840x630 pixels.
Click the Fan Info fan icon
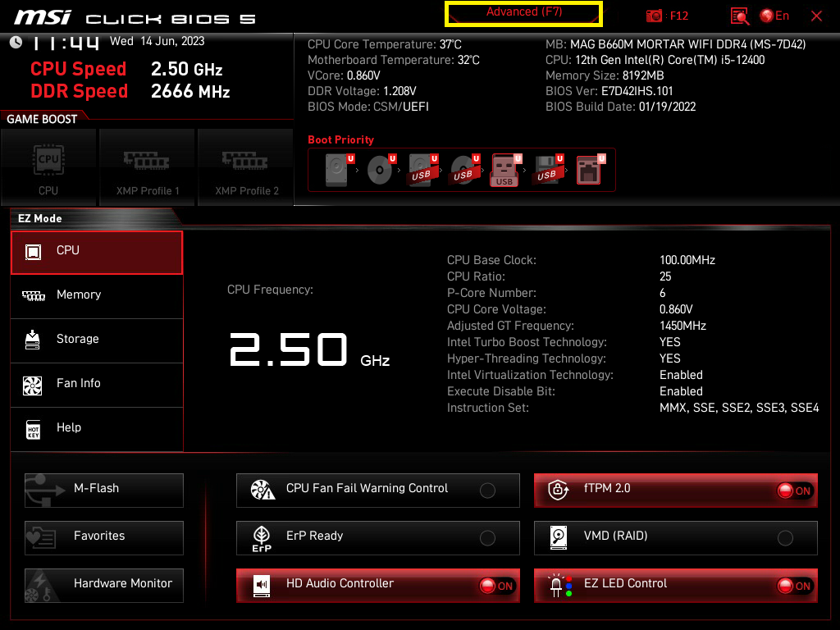pos(33,386)
